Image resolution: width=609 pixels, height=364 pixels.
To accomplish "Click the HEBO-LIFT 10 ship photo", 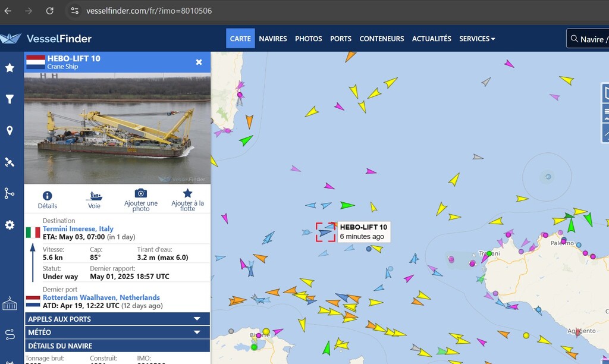I will [117, 128].
